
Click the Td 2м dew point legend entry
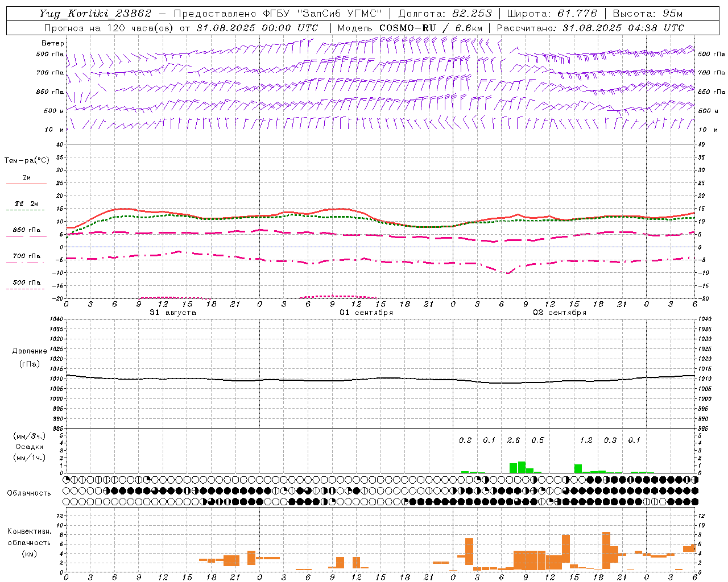click(27, 203)
